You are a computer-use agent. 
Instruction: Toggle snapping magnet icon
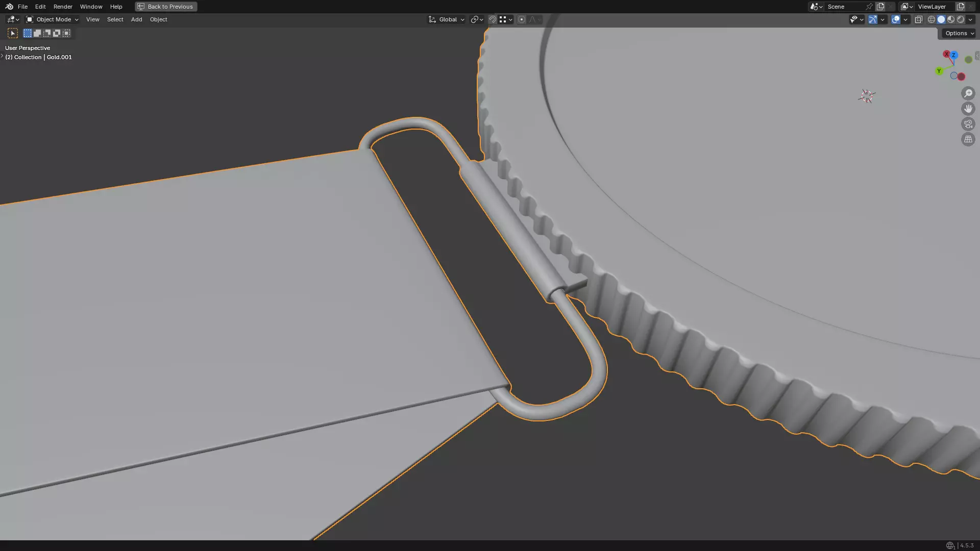pos(493,19)
